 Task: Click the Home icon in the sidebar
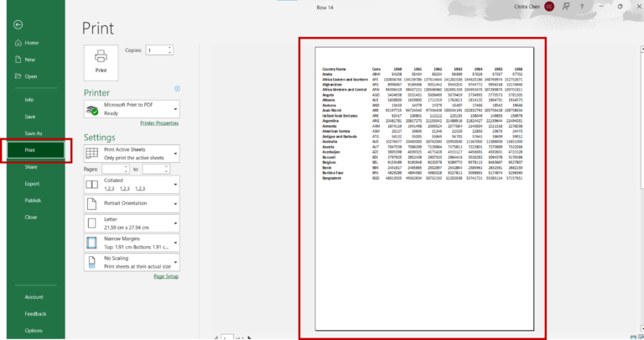(18, 43)
